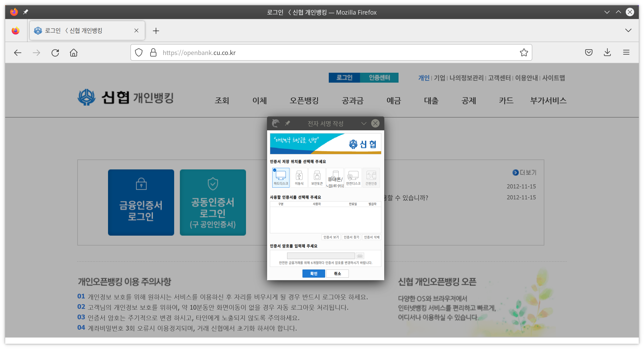Screen dimensions: 644x349
Task: Open the Save to Pocket button
Action: pos(589,53)
